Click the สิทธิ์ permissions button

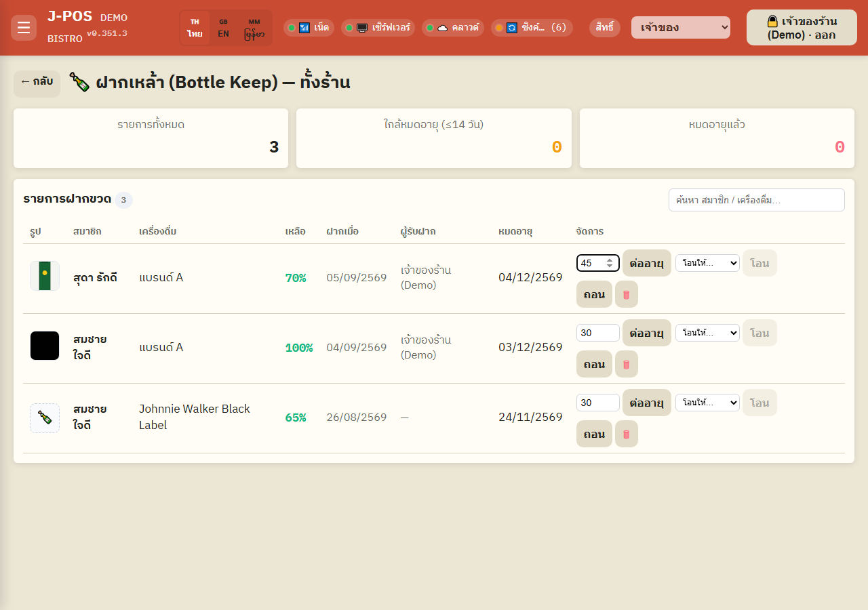[605, 28]
